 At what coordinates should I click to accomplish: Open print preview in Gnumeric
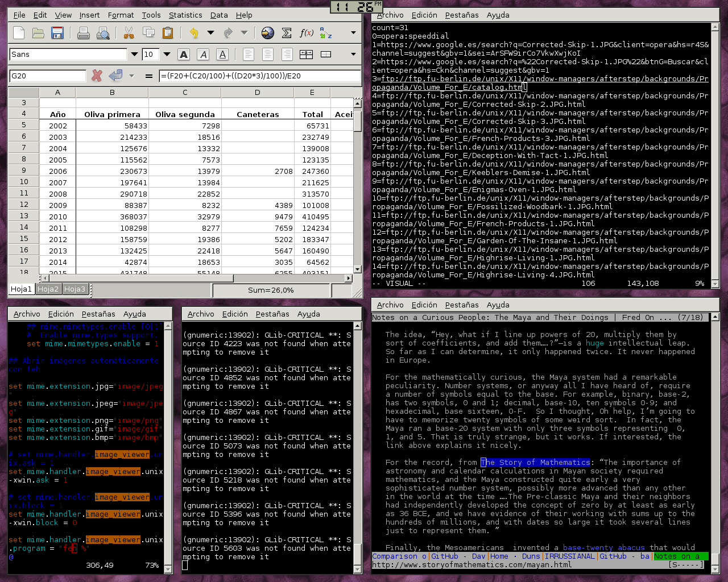(x=103, y=33)
